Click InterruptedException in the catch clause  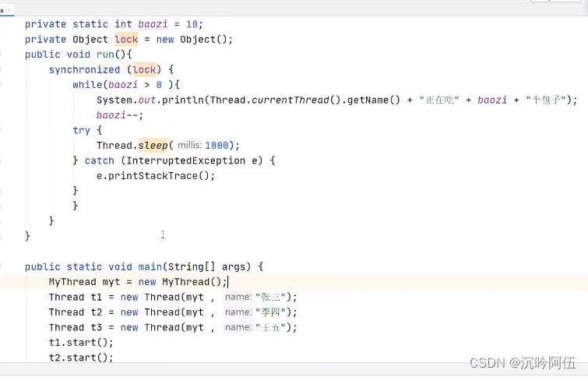coord(185,160)
